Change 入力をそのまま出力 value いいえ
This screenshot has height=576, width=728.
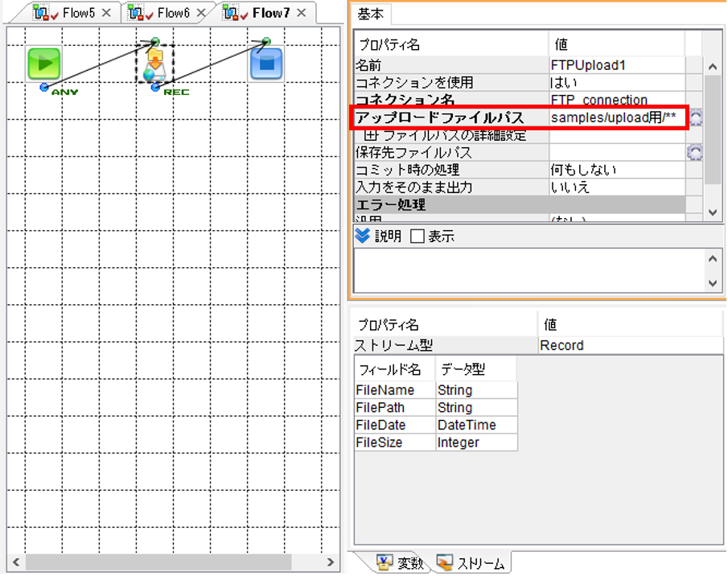616,187
